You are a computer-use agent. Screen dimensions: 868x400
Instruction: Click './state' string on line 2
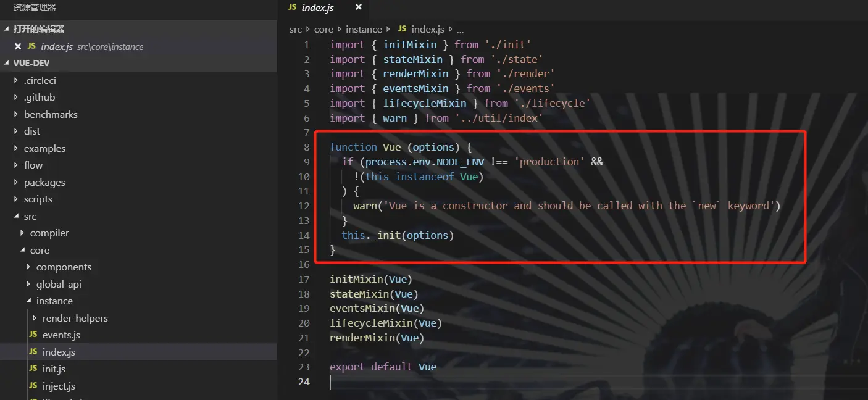pyautogui.click(x=516, y=59)
